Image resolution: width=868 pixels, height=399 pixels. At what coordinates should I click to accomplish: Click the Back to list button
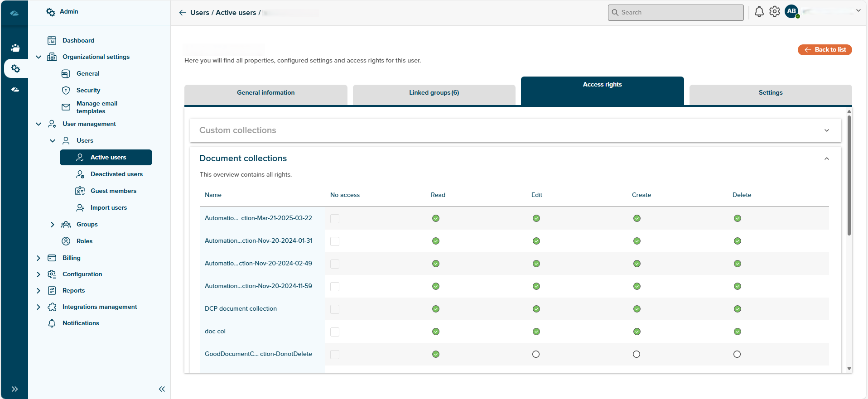tap(825, 49)
